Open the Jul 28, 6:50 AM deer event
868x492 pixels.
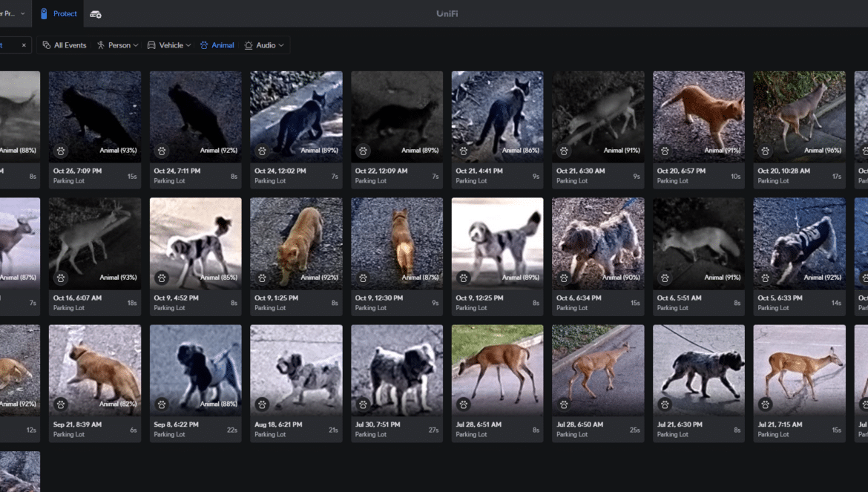[598, 370]
